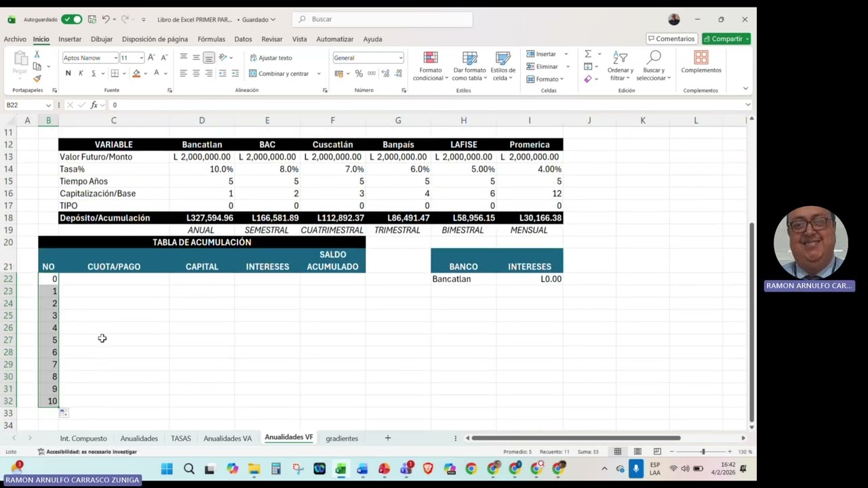This screenshot has width=868, height=488.
Task: Apply cell borders icon
Action: tap(115, 73)
